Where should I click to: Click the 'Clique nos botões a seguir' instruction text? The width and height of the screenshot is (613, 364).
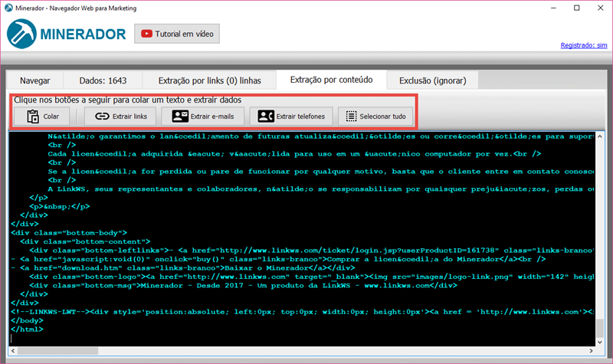127,100
